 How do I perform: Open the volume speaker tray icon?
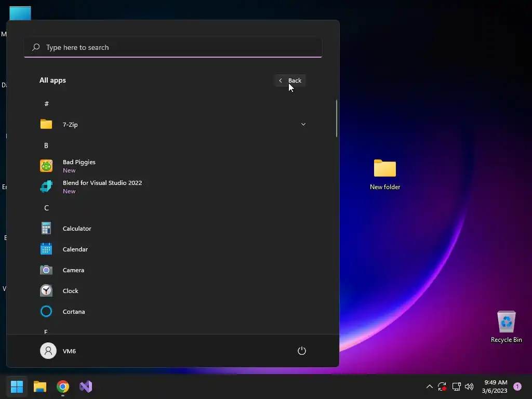pyautogui.click(x=469, y=387)
